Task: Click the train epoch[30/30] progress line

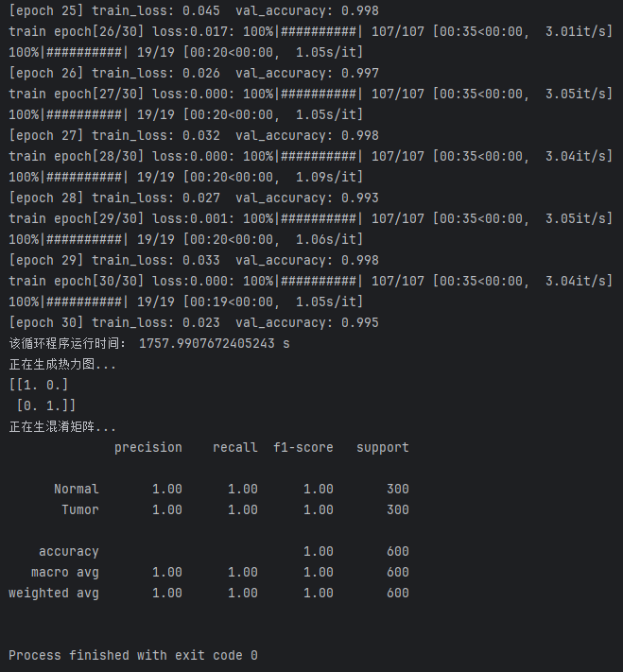Action: pyautogui.click(x=310, y=281)
